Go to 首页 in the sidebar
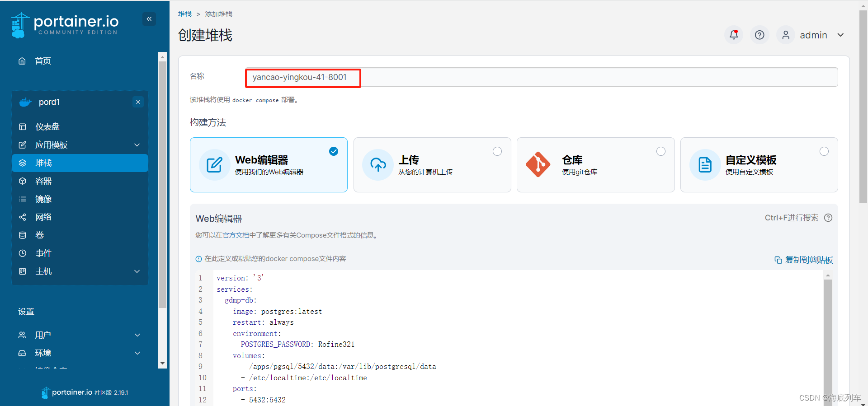Viewport: 868px width, 406px height. tap(43, 61)
